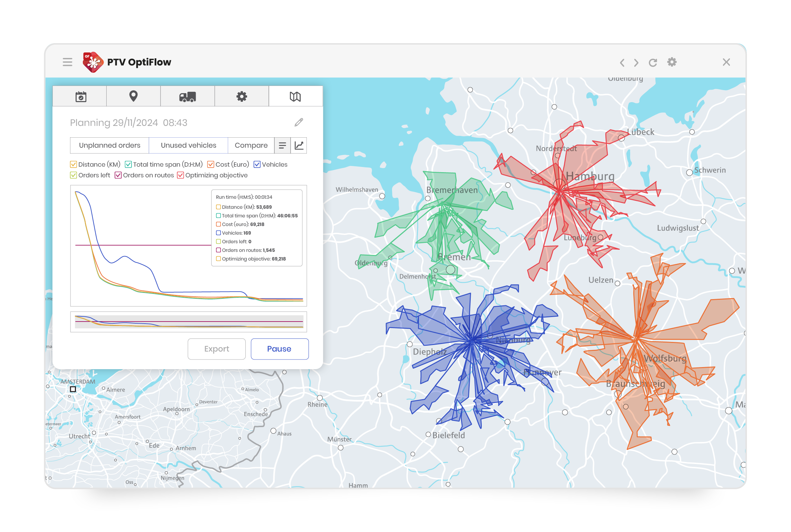The image size is (791, 532).
Task: Click the pencil edit planning name icon
Action: coord(299,122)
